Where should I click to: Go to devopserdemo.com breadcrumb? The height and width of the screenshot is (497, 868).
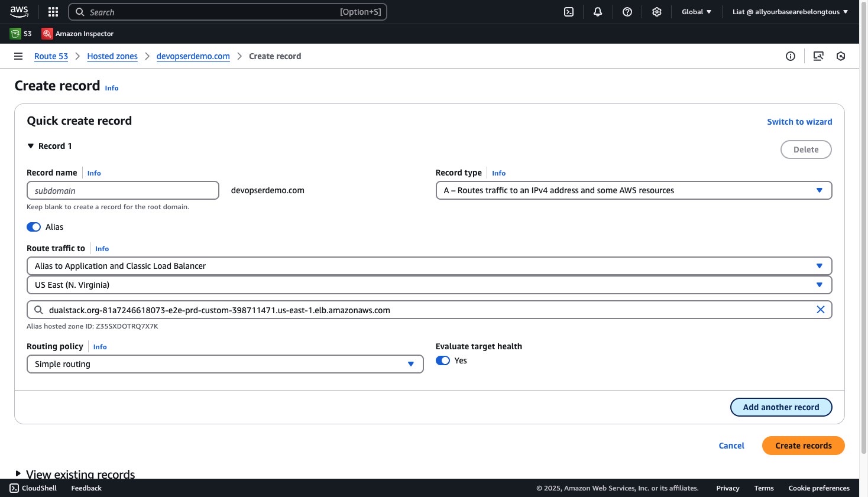coord(193,56)
